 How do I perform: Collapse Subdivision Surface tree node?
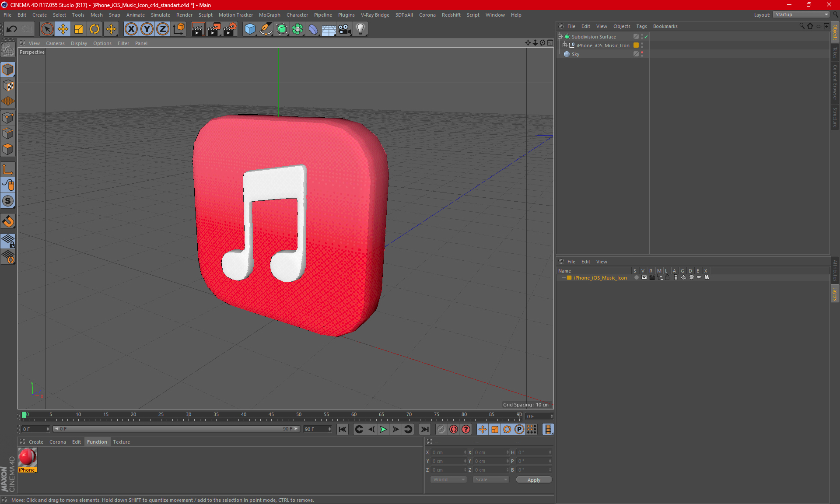point(560,37)
